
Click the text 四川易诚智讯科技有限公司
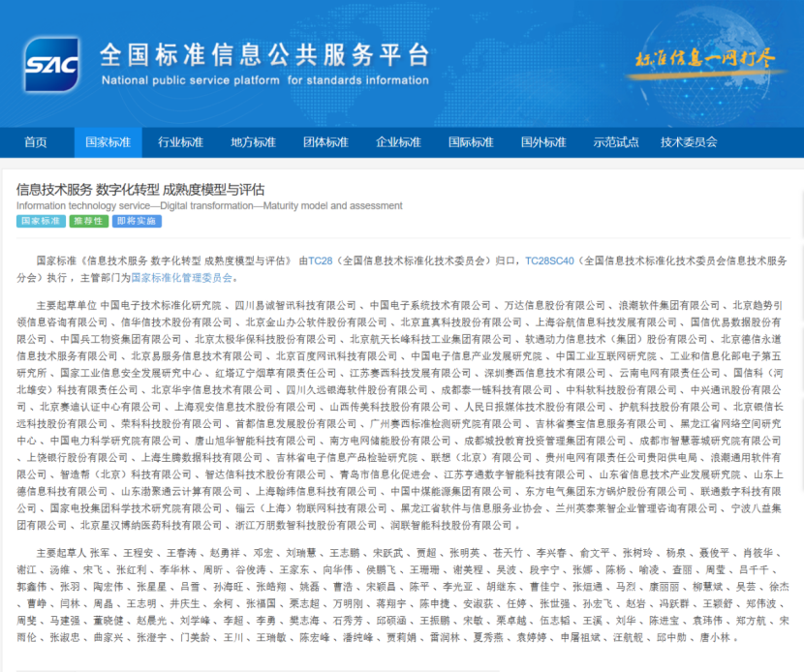pyautogui.click(x=295, y=306)
